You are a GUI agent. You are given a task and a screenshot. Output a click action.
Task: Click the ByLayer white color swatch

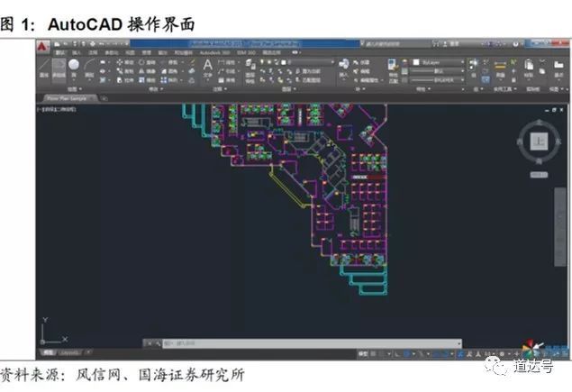[416, 62]
